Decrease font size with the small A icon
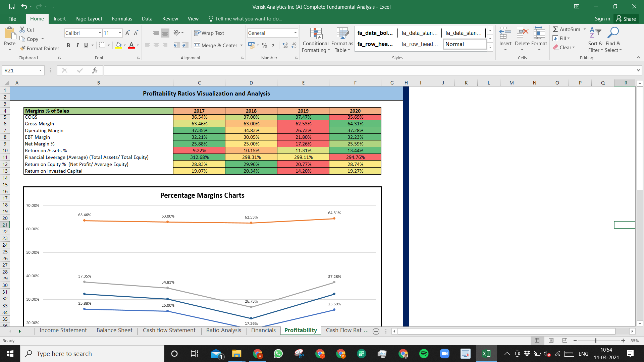Screen dimensions: 644x362 click(x=136, y=33)
